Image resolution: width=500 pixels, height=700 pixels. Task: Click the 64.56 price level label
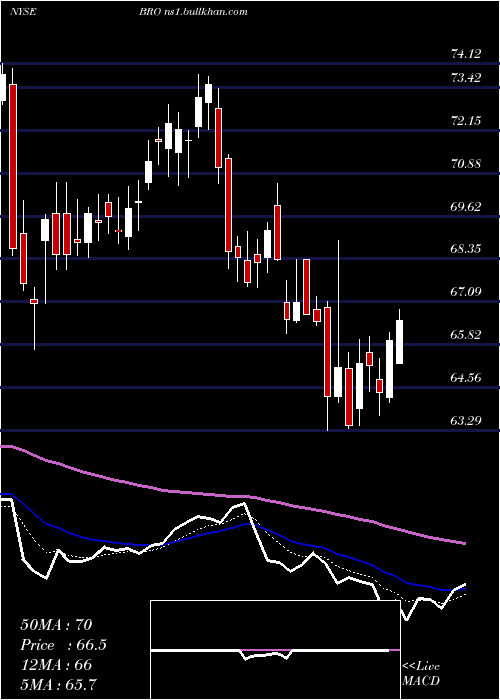[466, 378]
